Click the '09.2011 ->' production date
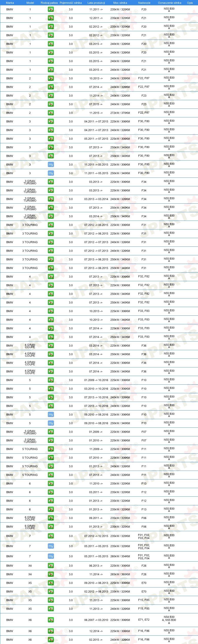This screenshot has height=644, width=198. [x=96, y=518]
